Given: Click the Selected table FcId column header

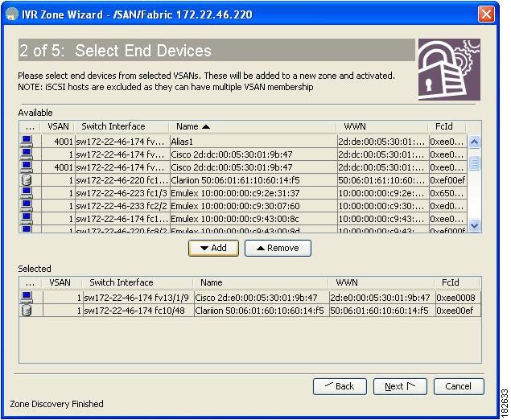Looking at the screenshot, I should pyautogui.click(x=458, y=282).
